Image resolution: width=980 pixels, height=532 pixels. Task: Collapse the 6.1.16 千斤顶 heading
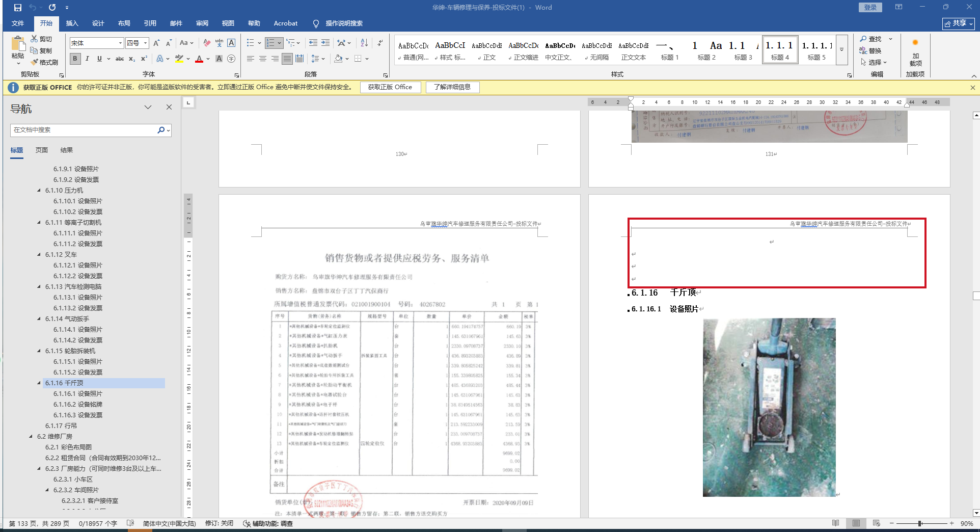(x=39, y=383)
